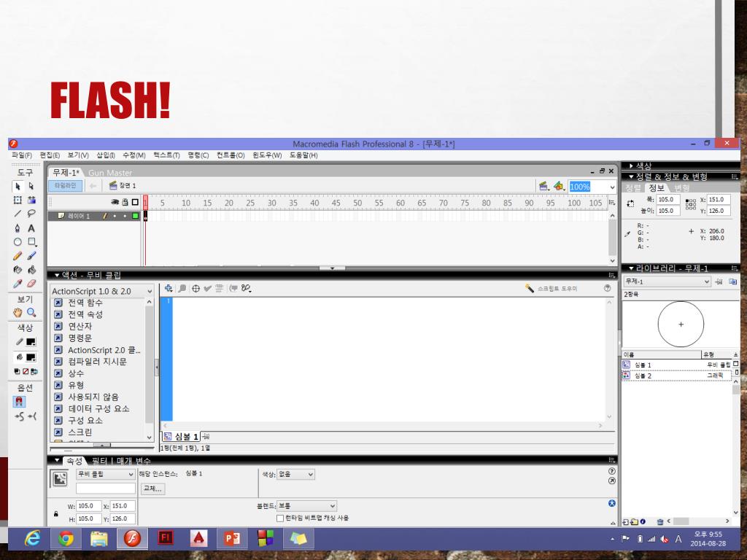Click the Straighten option icon
747x560 pixels.
click(32, 416)
